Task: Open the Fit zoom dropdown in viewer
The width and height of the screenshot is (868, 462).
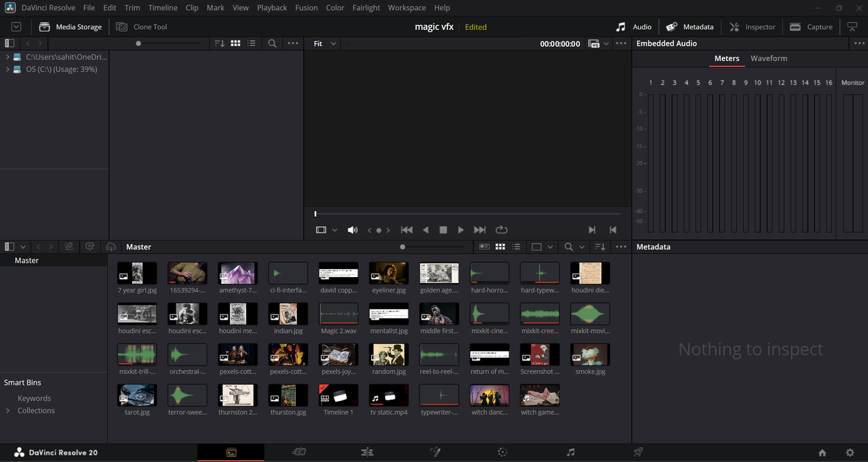Action: [325, 43]
